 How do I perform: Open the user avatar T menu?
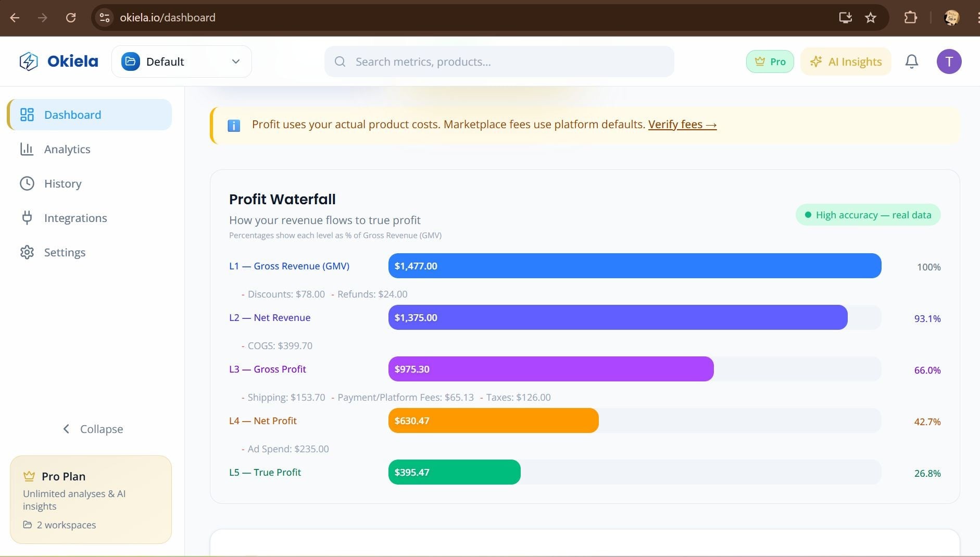[x=949, y=61]
